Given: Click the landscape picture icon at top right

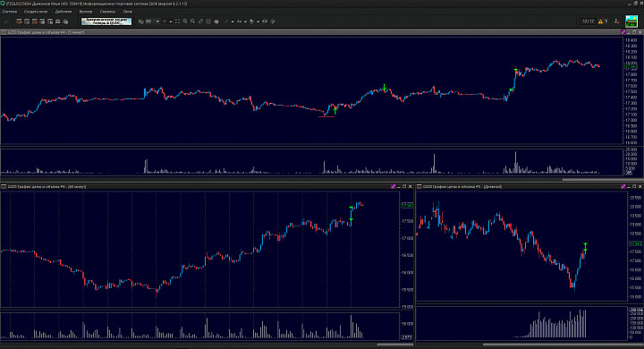Looking at the screenshot, I should click(x=631, y=21).
